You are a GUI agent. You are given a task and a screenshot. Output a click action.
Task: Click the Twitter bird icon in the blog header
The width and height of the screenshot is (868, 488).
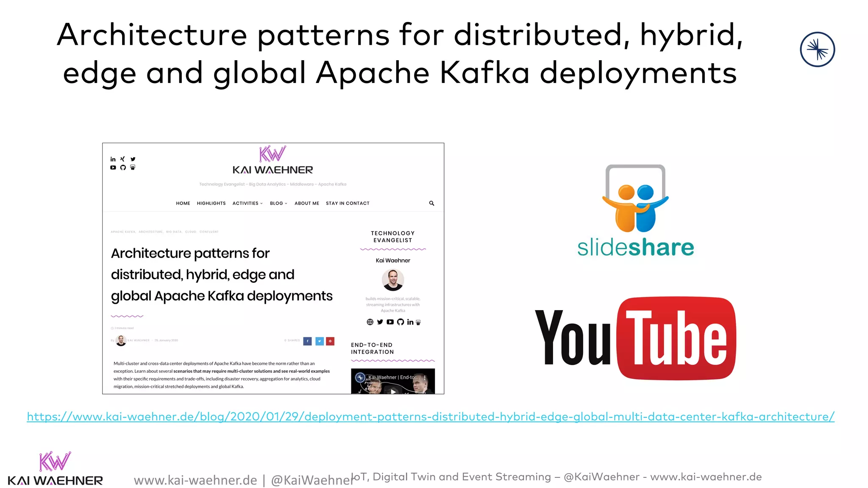coord(133,159)
